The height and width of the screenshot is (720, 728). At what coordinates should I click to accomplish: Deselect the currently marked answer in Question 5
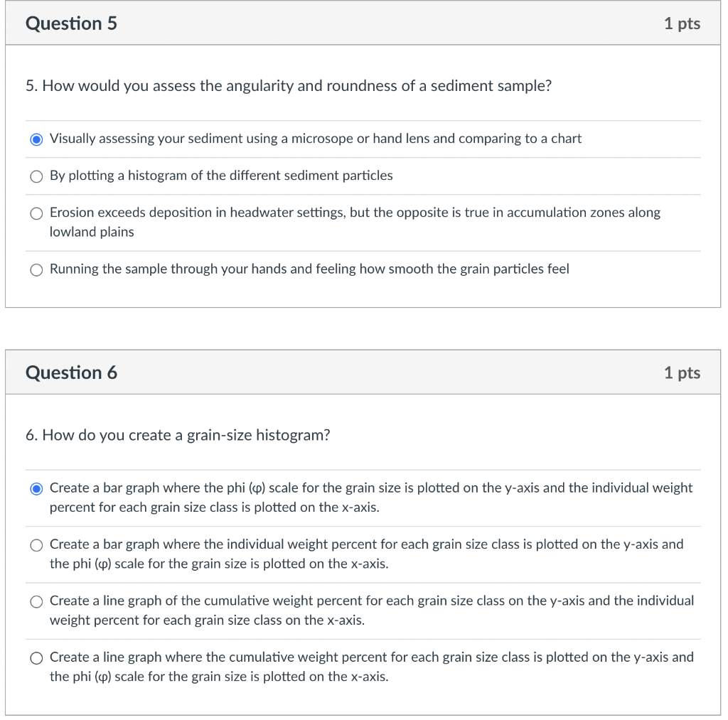tap(36, 139)
